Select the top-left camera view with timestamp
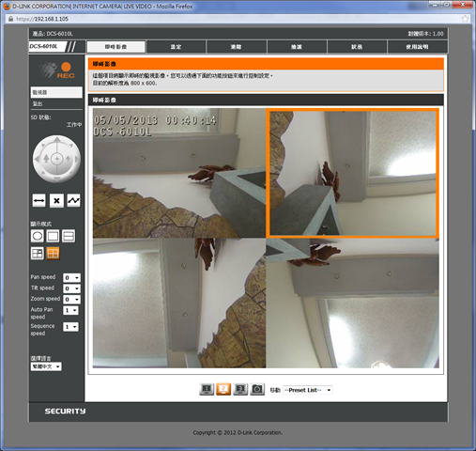476x451 pixels. (x=179, y=173)
